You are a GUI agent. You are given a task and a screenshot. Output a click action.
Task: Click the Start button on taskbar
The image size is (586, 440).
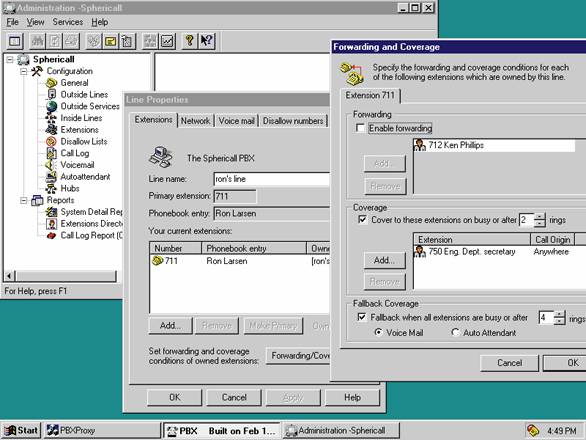tap(21, 431)
